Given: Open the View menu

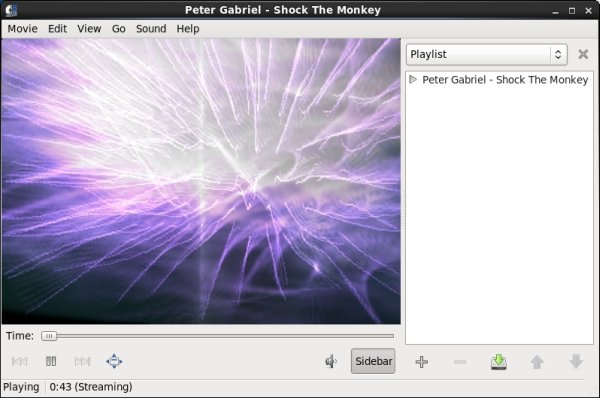Looking at the screenshot, I should [89, 29].
